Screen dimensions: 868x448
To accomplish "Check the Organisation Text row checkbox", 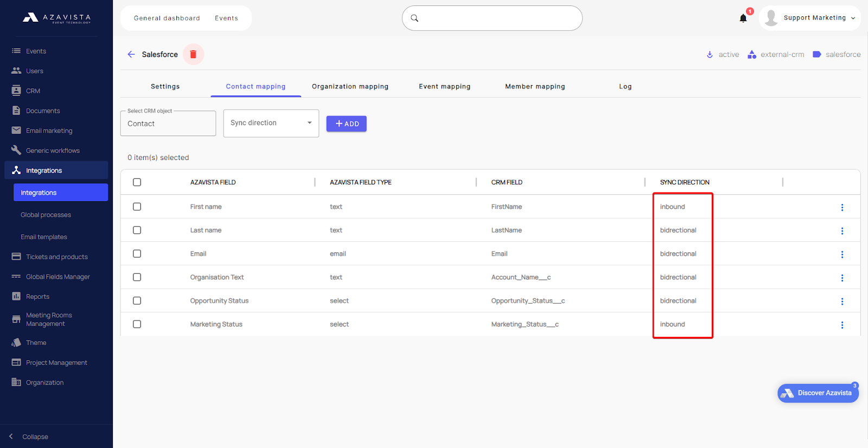I will click(x=137, y=277).
